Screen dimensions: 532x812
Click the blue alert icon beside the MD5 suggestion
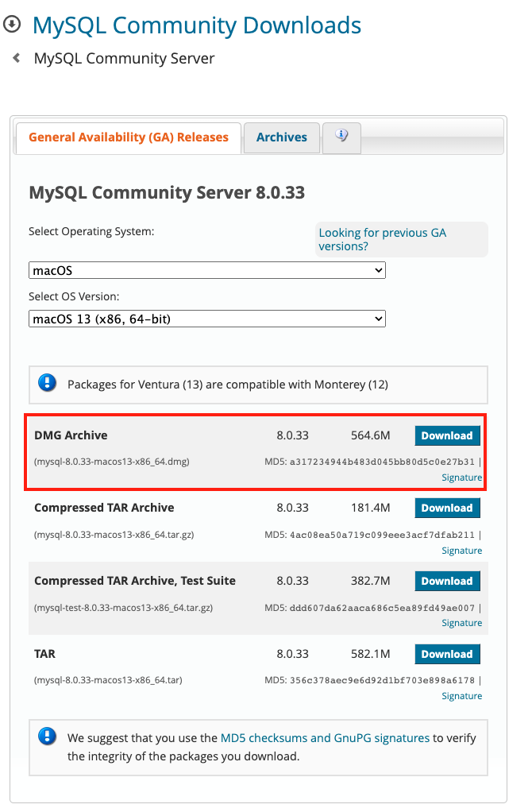[47, 736]
